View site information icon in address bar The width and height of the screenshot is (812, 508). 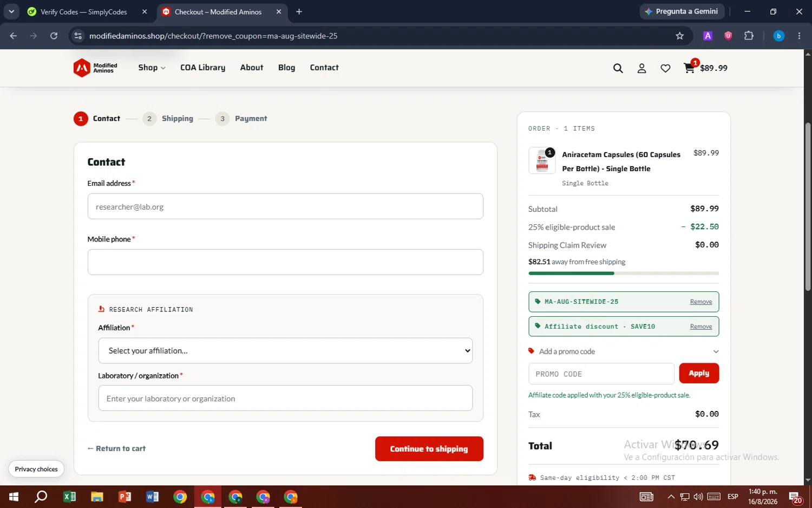[x=78, y=36]
